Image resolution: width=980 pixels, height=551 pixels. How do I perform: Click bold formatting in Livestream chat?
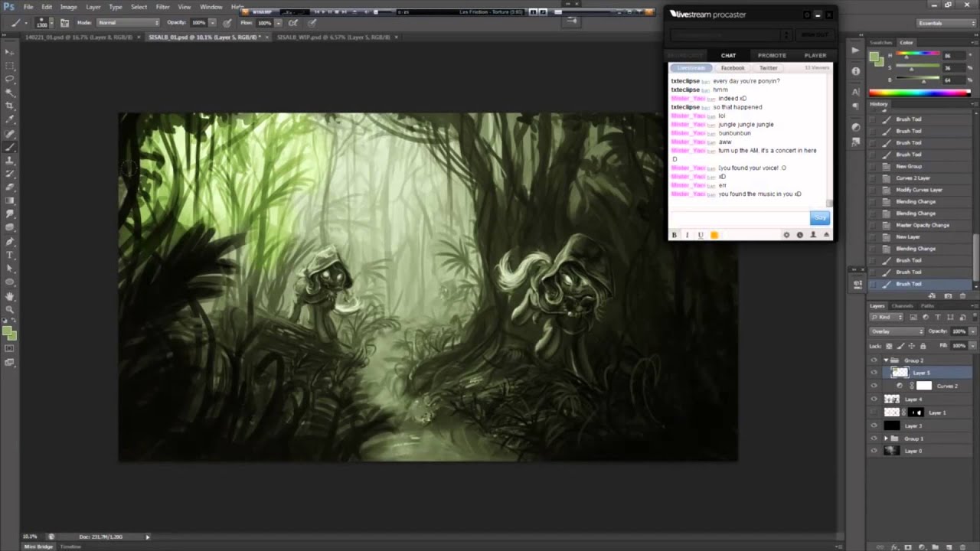[x=675, y=235]
